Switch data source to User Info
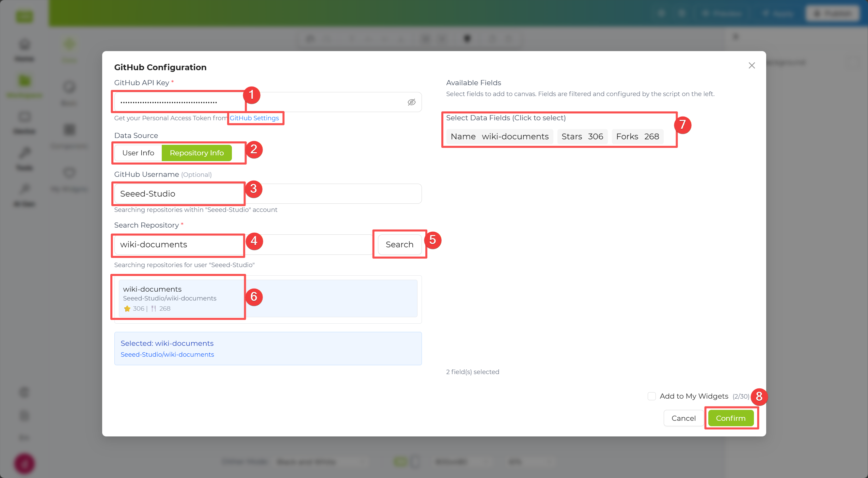 coord(138,153)
